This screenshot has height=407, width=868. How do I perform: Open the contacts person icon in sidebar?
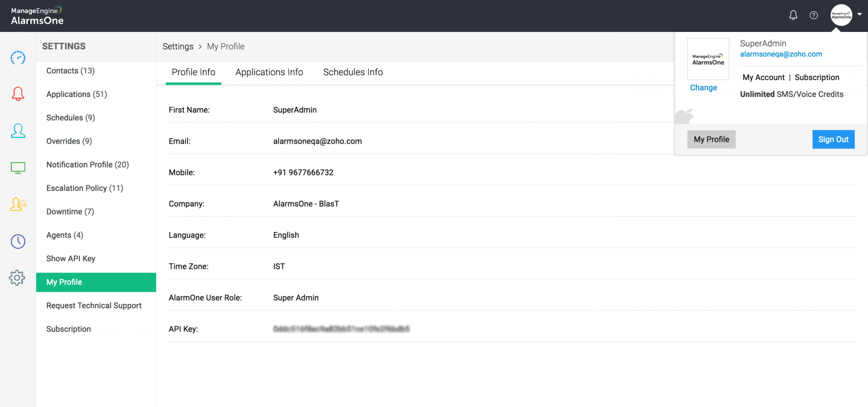tap(18, 131)
